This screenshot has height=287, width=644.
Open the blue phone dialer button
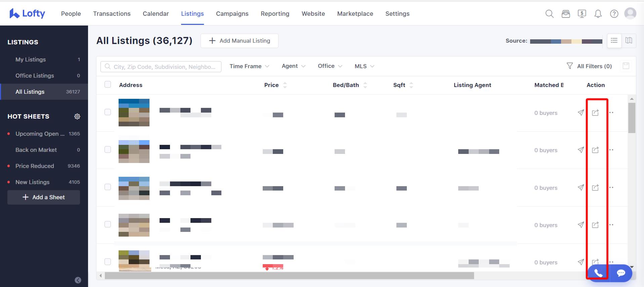598,273
